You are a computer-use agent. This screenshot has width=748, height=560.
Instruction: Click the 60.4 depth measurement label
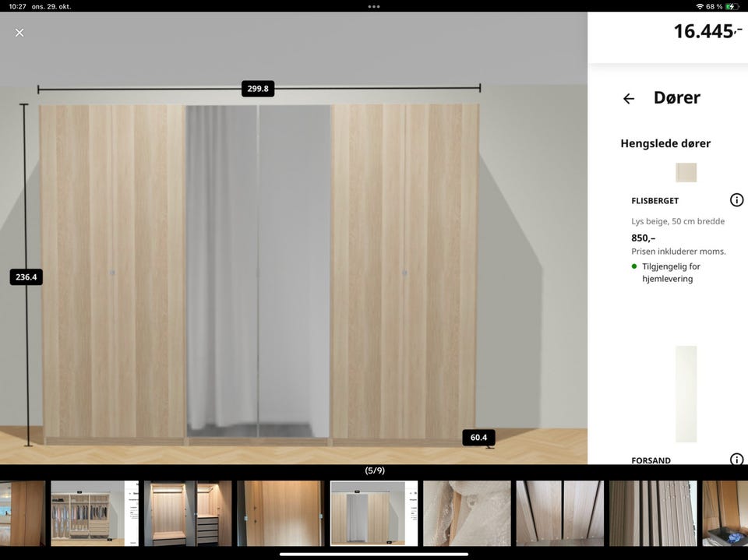[x=478, y=438]
